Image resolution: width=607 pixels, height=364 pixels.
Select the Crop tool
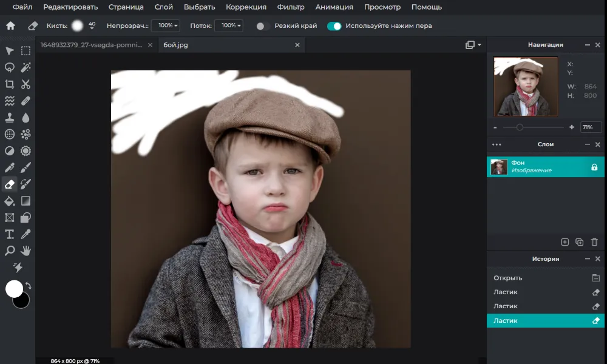10,84
